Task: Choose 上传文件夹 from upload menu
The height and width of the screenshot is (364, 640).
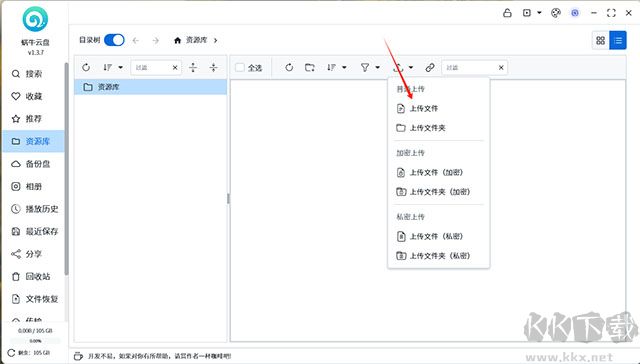Action: (438, 128)
